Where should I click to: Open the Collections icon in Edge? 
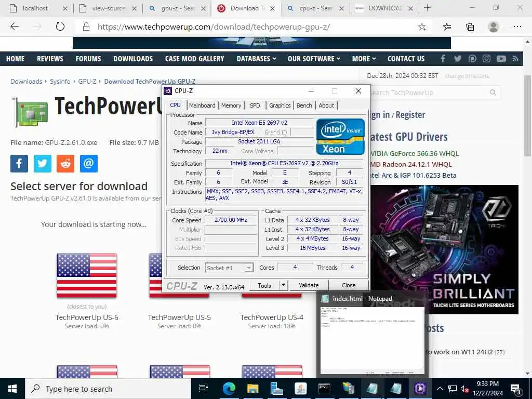click(x=470, y=27)
